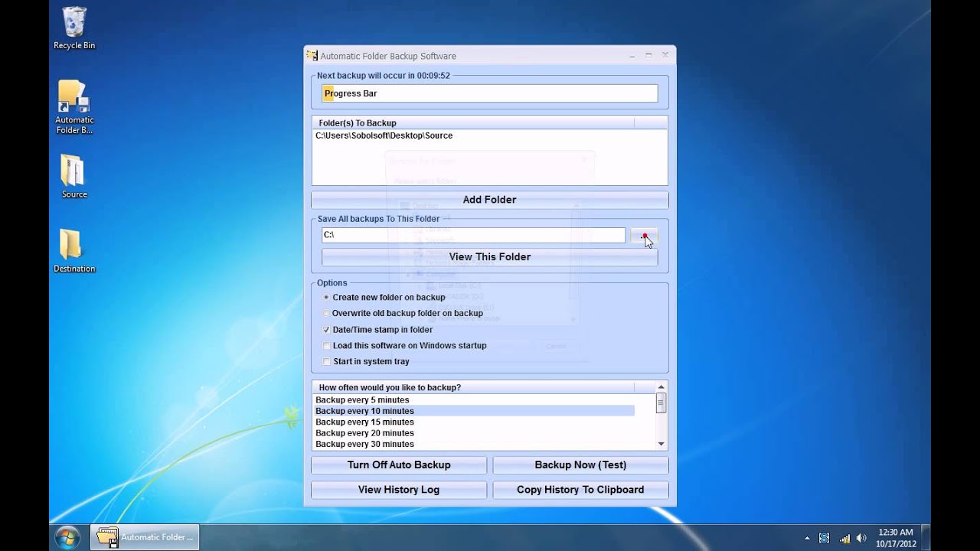The image size is (980, 551).
Task: Open the Recycle Bin desktop icon
Action: click(74, 28)
